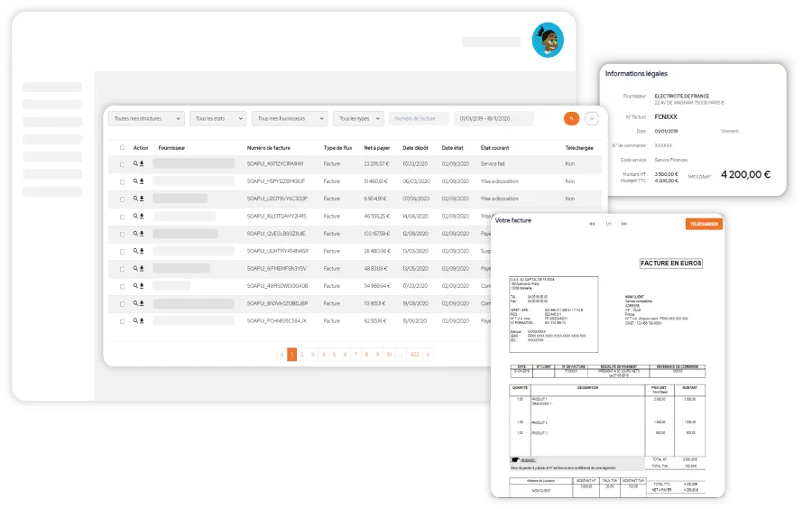Screen dimensions: 812x509
Task: Open the 'Tous mes fournisseurs' dropdown
Action: (x=290, y=118)
